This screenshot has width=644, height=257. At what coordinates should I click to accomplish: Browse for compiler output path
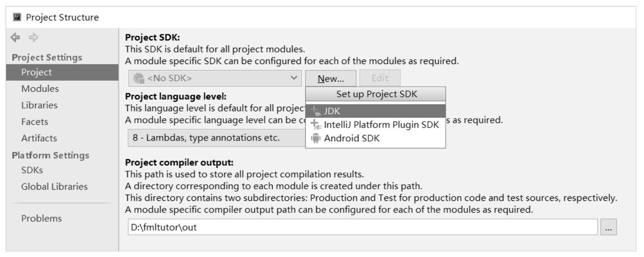tap(608, 228)
